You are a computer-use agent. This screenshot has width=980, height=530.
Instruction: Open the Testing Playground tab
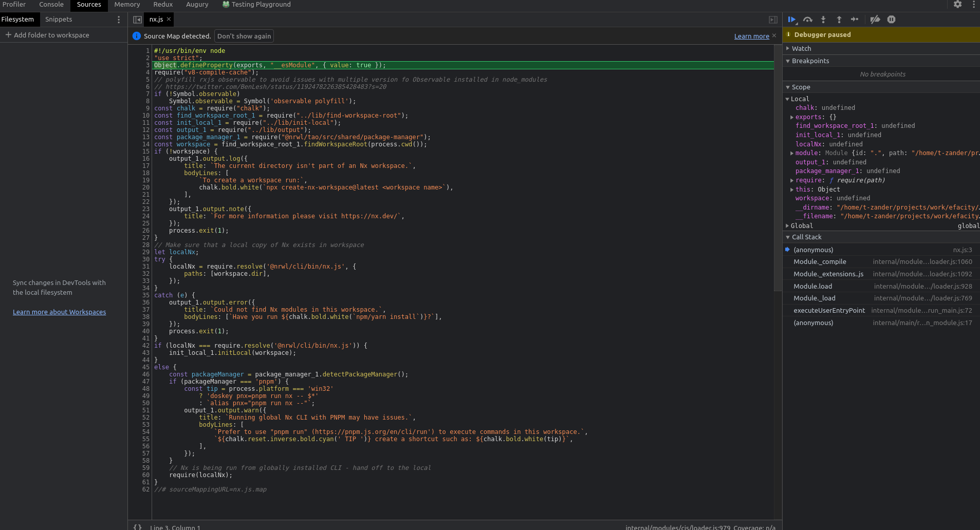[x=256, y=5]
